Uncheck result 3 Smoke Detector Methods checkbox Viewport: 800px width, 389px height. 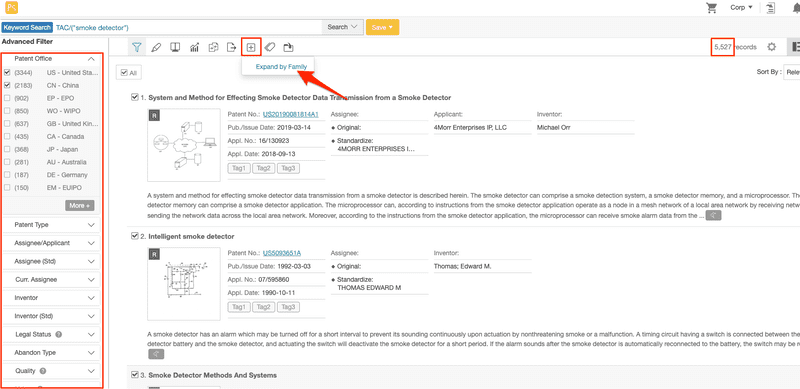[x=135, y=375]
